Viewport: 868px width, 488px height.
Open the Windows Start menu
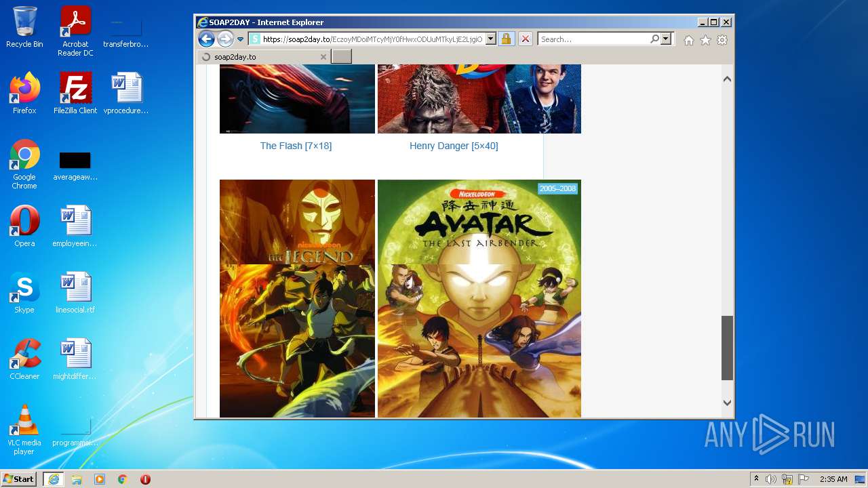point(19,479)
